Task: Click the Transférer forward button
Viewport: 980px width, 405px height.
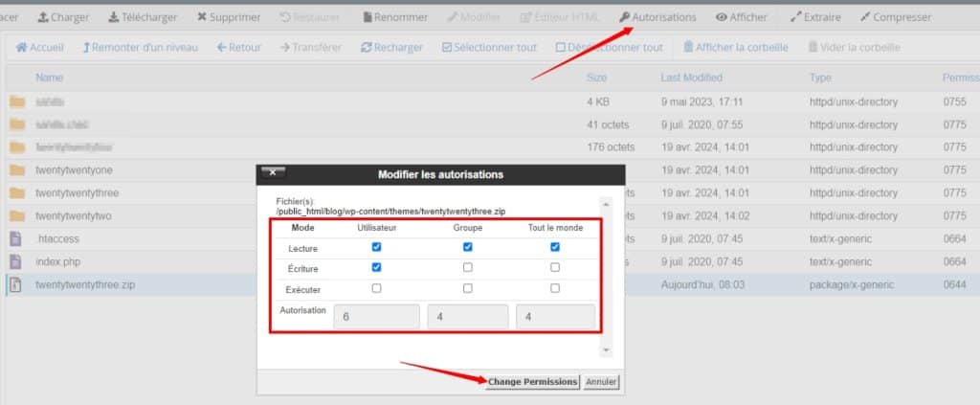Action: point(311,48)
